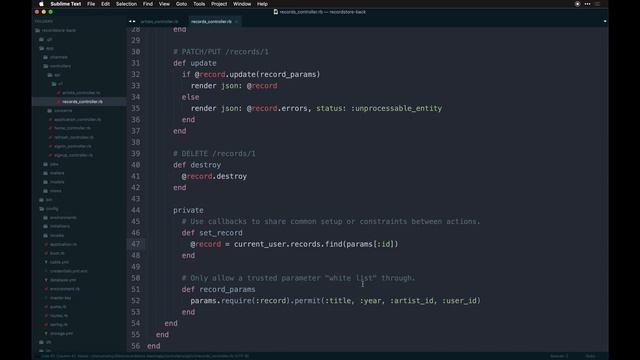The image size is (640, 360).
Task: Click the Ruby icon beside puma.rb
Action: [x=46, y=307]
